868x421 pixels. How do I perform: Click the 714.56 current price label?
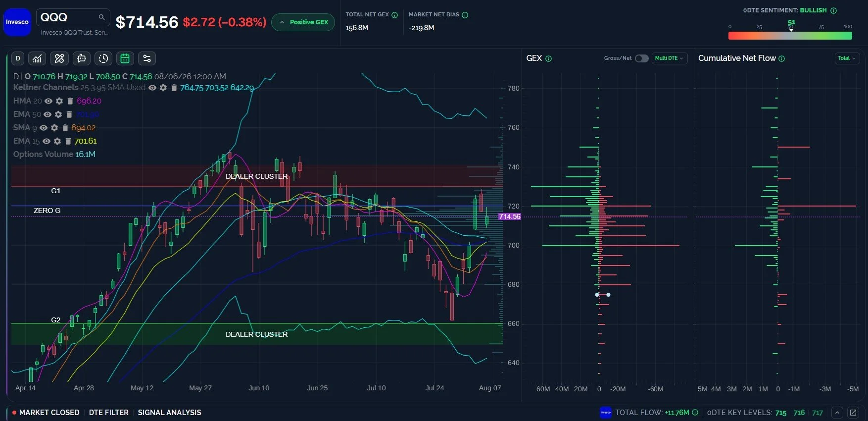point(510,216)
